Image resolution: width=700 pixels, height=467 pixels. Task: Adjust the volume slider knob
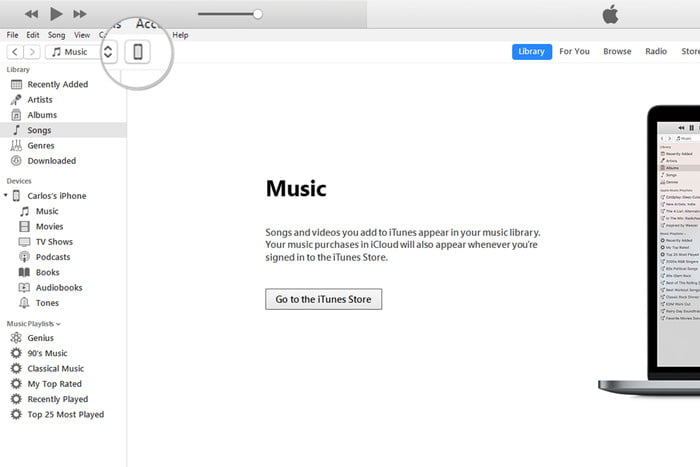pyautogui.click(x=258, y=14)
